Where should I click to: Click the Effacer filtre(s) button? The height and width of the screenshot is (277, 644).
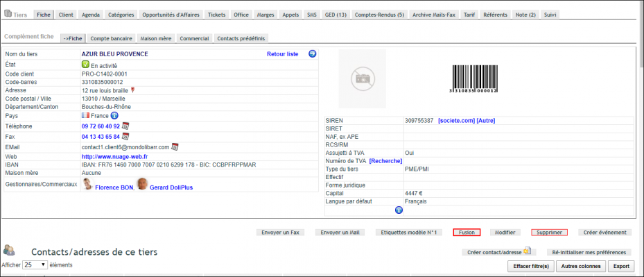(x=531, y=267)
